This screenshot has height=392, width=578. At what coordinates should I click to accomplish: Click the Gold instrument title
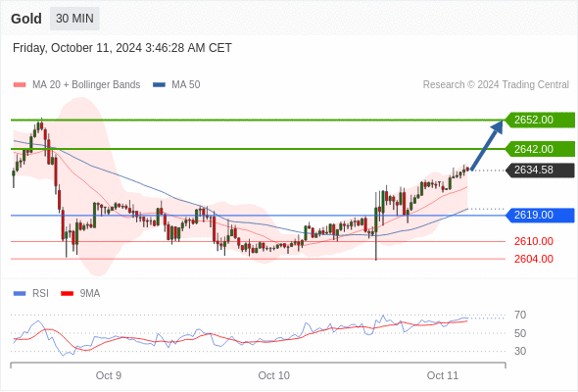pos(26,19)
